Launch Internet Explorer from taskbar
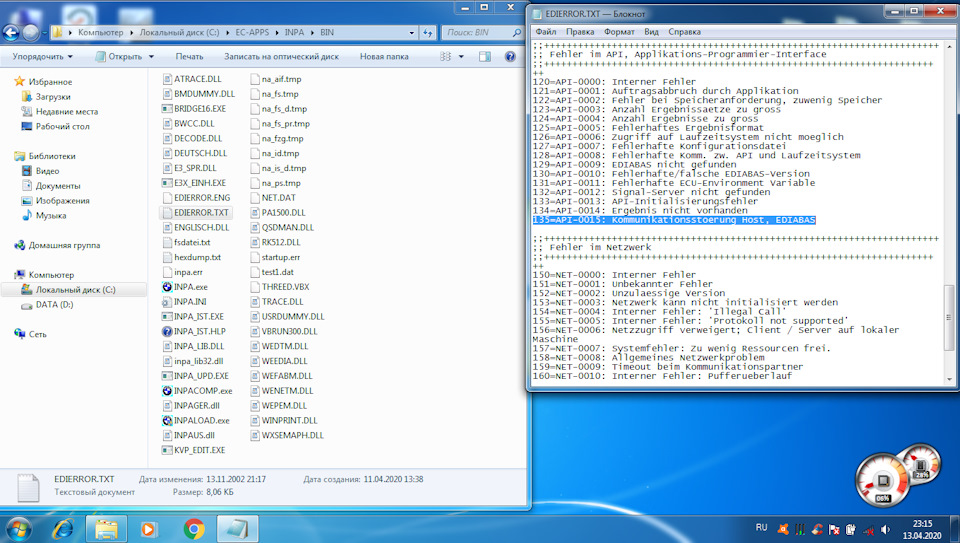Screen dimensions: 960x543 (63, 527)
